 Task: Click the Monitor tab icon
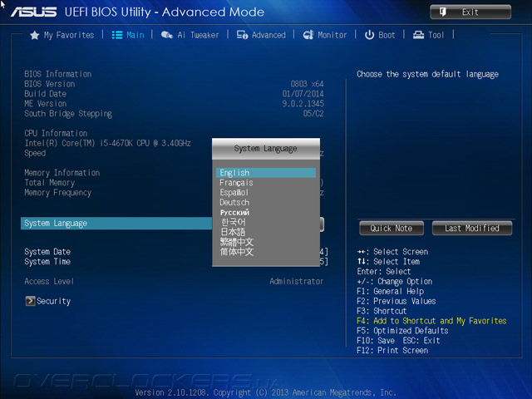click(308, 35)
